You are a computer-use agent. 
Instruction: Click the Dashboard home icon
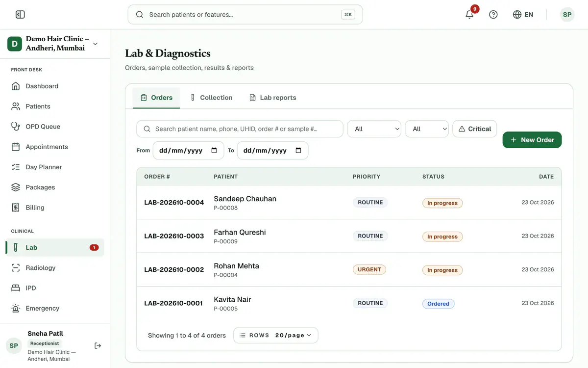[16, 86]
